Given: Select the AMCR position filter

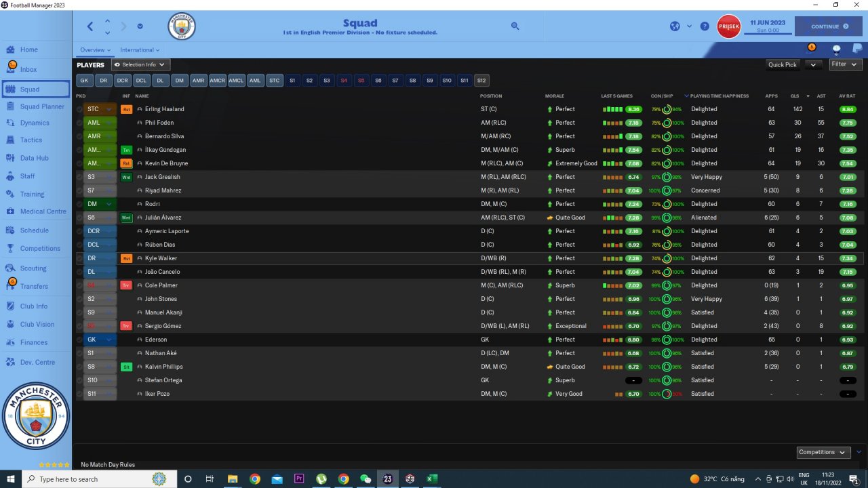Looking at the screenshot, I should coord(217,81).
